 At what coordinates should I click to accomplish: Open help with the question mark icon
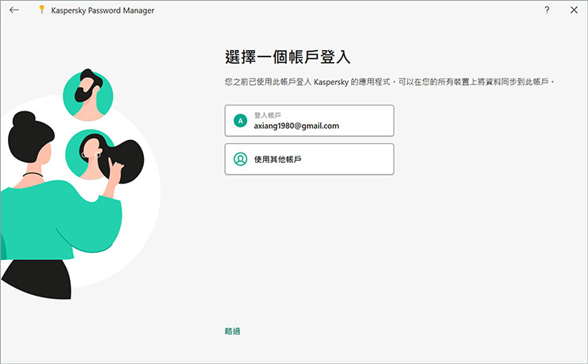(547, 10)
